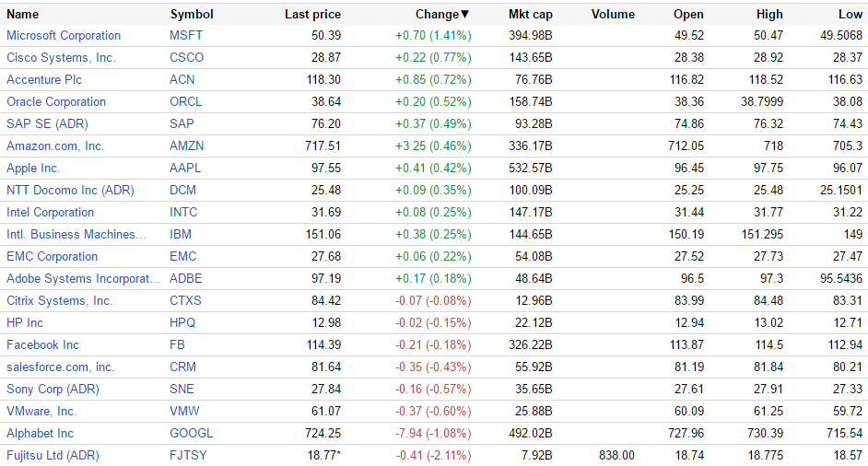Open Cisco Systems, Inc. link
The image size is (868, 466).
tap(61, 58)
